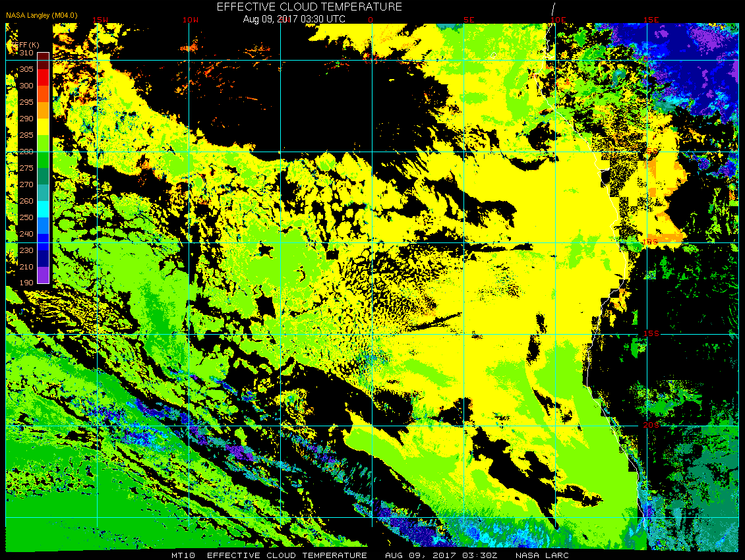Screen dimensions: 745x560
Task: Click the '10E' longitude label
Action: point(558,20)
